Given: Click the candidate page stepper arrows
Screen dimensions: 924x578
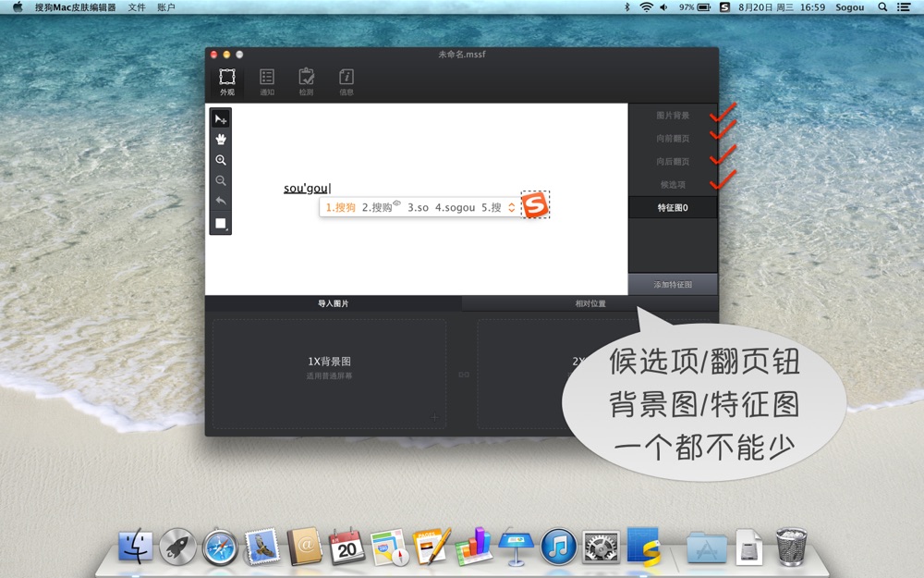Looking at the screenshot, I should point(512,207).
